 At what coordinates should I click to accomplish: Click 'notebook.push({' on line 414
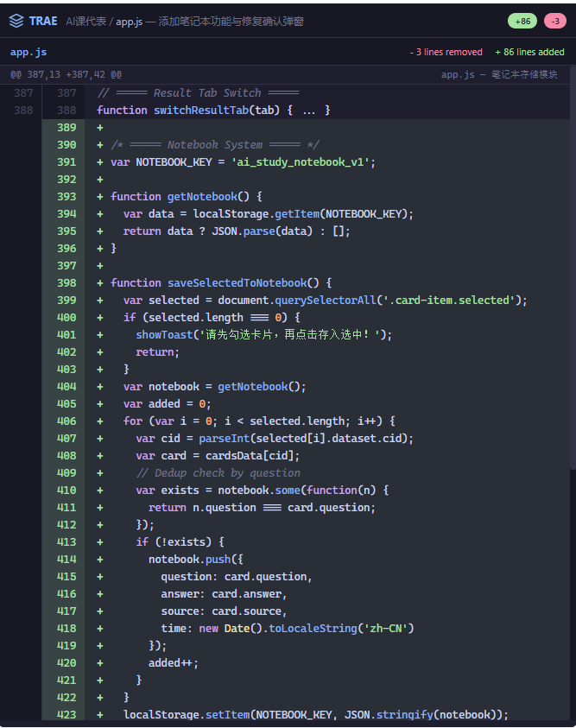[x=195, y=559]
